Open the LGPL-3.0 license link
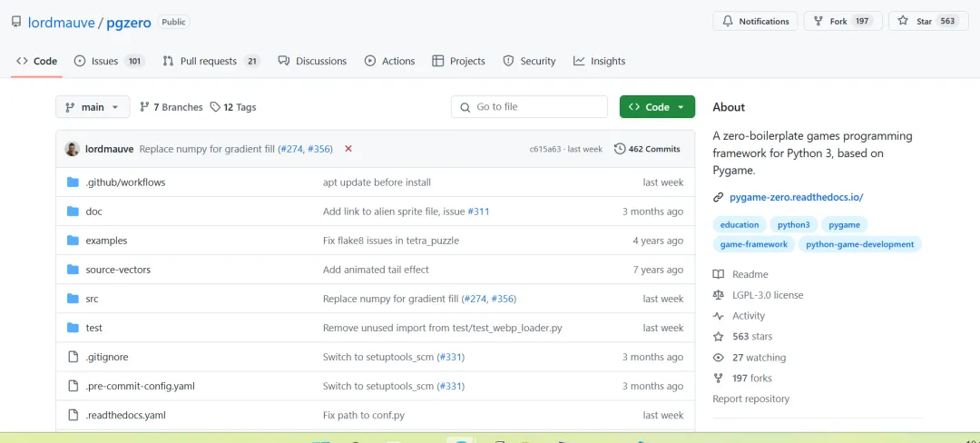This screenshot has width=980, height=443. point(768,295)
